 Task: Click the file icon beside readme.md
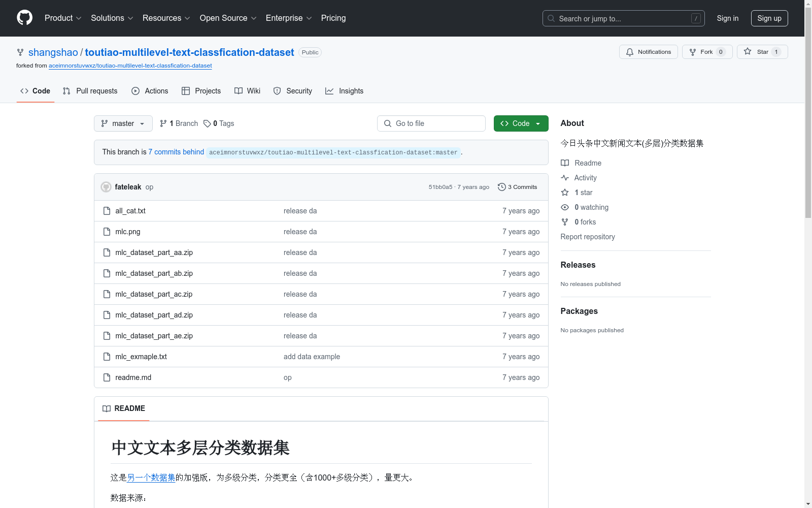107,377
